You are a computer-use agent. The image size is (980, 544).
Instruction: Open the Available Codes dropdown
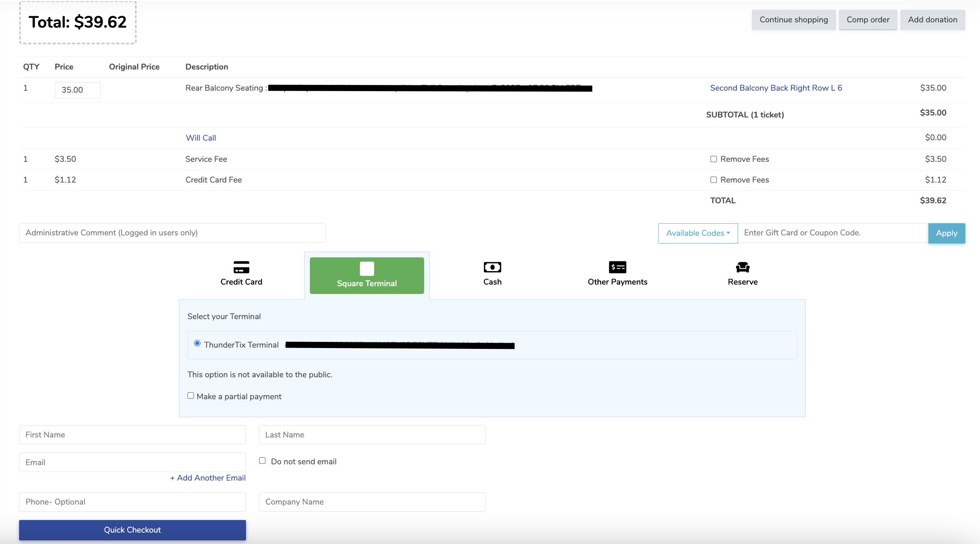point(698,233)
